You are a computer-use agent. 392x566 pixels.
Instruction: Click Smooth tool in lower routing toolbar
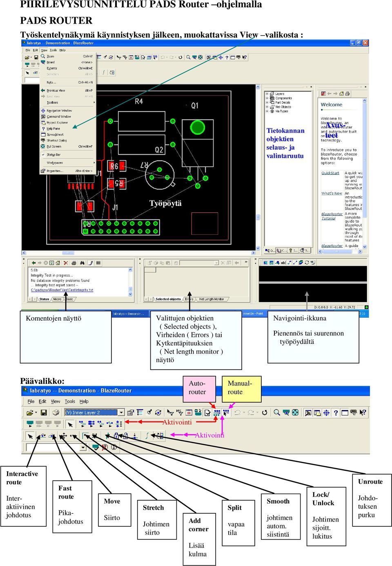pos(107,436)
